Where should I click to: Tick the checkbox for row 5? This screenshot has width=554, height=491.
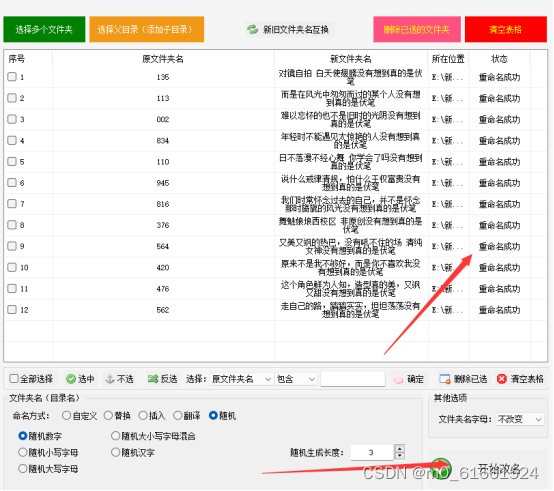12,161
